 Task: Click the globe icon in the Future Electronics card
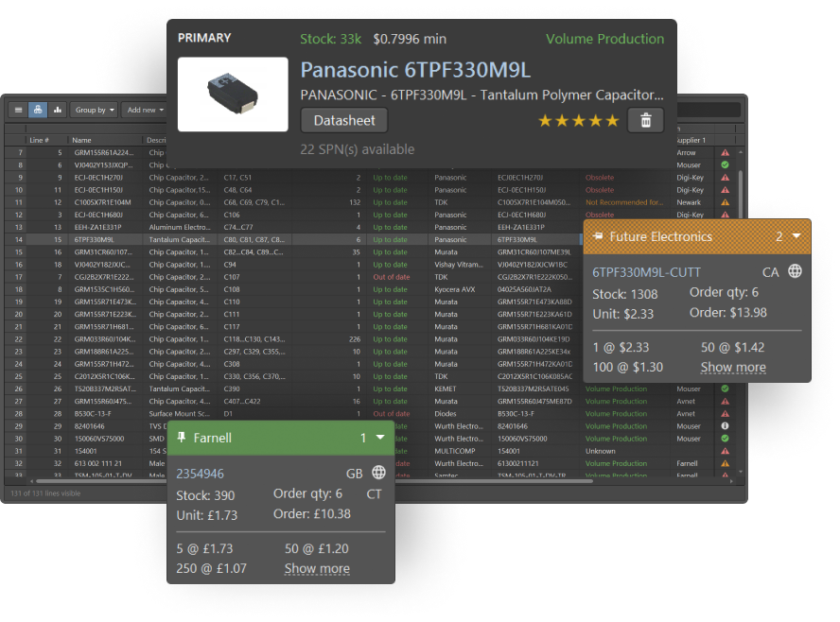pyautogui.click(x=795, y=272)
